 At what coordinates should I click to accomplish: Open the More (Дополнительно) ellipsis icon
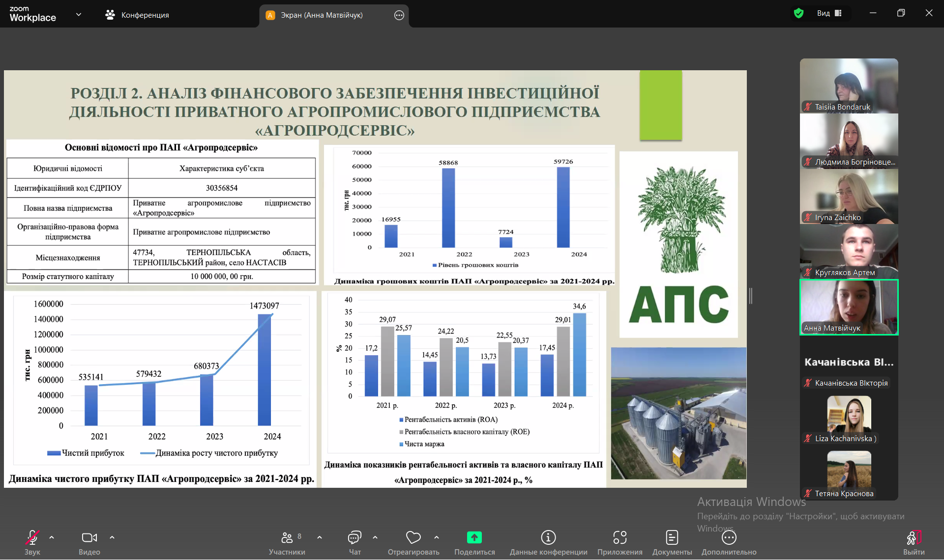pos(729,538)
